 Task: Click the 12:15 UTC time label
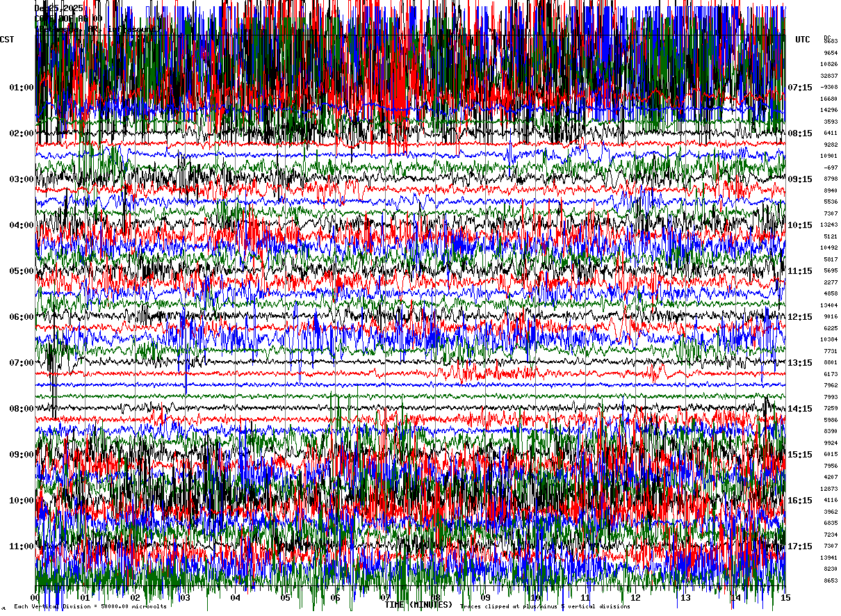coord(800,317)
